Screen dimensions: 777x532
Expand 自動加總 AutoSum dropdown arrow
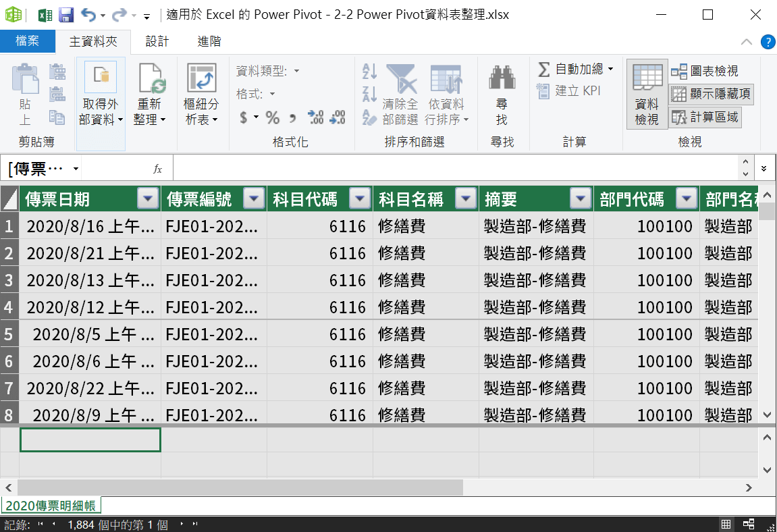point(610,69)
